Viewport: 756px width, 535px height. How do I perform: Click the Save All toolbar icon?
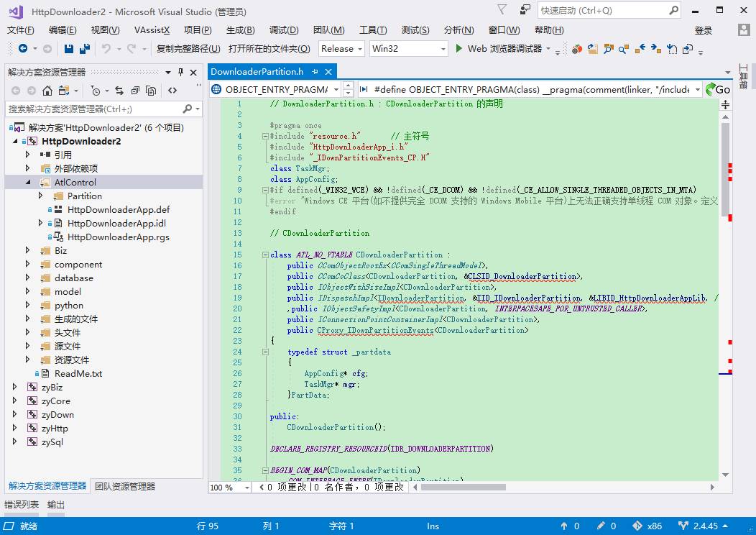(85, 49)
